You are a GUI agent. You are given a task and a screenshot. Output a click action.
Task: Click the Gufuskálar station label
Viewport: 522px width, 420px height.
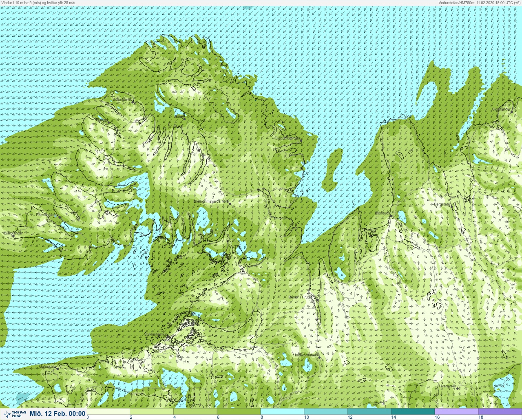pos(47,367)
